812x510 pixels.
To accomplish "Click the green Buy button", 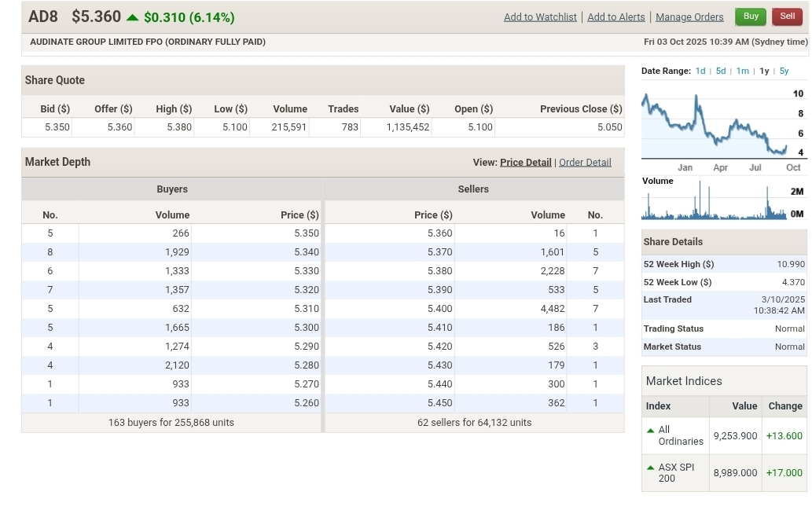I will coord(751,17).
